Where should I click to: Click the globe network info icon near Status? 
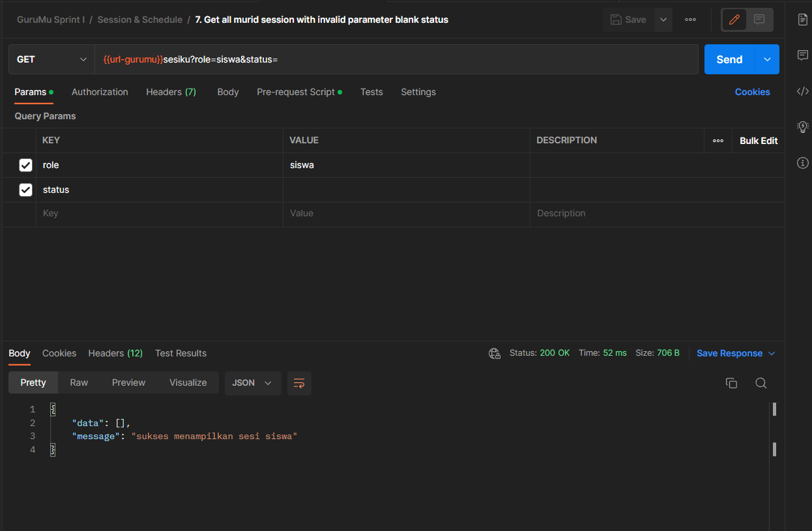coord(494,353)
